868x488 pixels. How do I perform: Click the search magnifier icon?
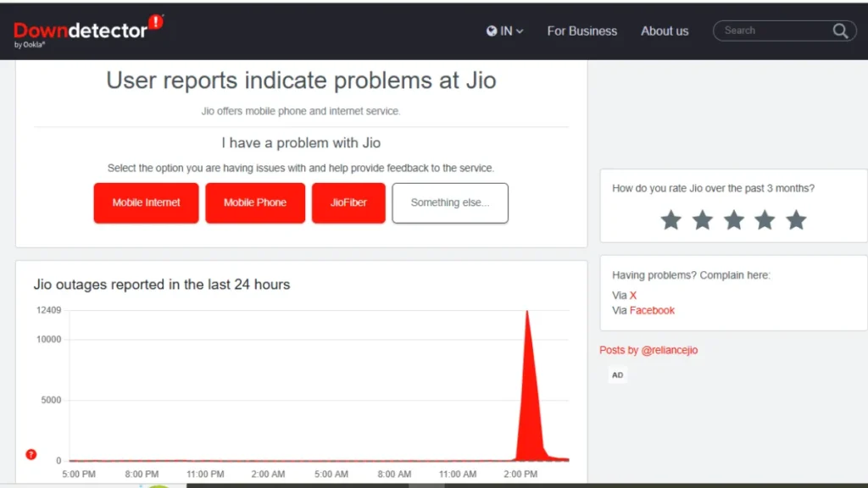840,31
